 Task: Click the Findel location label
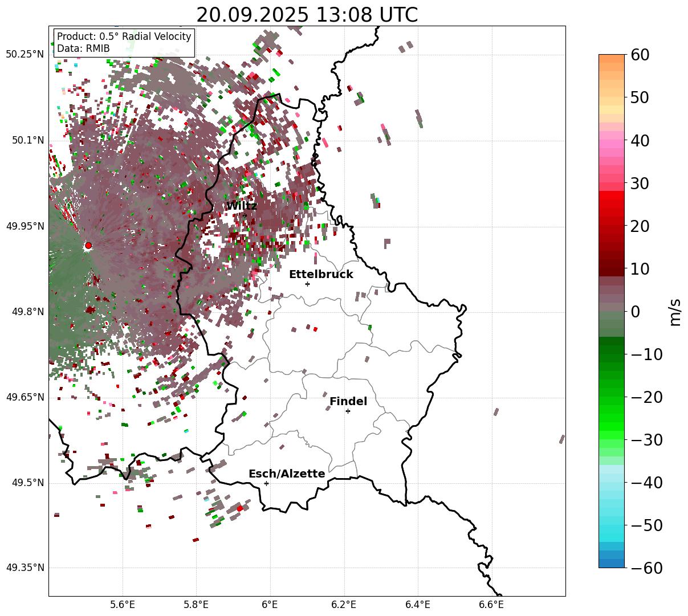348,401
